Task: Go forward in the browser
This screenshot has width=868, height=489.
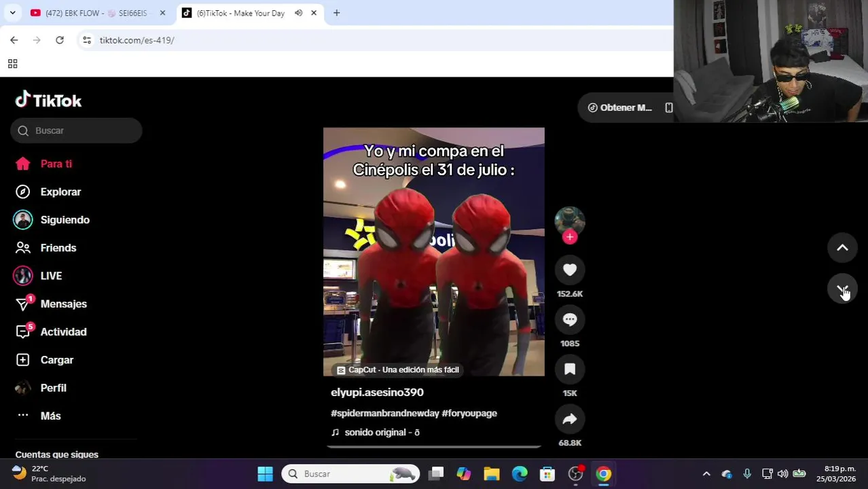Action: (x=37, y=40)
